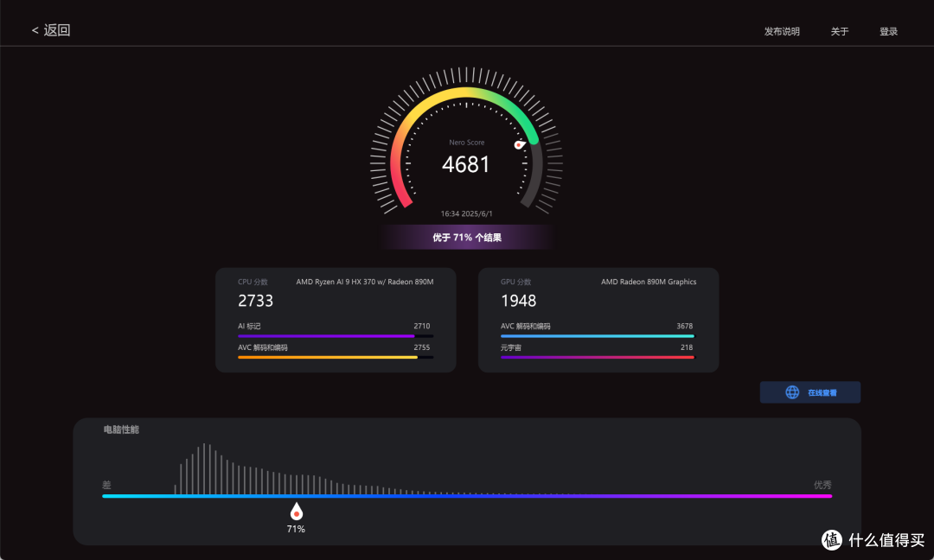Screen dimensions: 934x560
Task: Click the 差 label on performance scale
Action: [106, 485]
